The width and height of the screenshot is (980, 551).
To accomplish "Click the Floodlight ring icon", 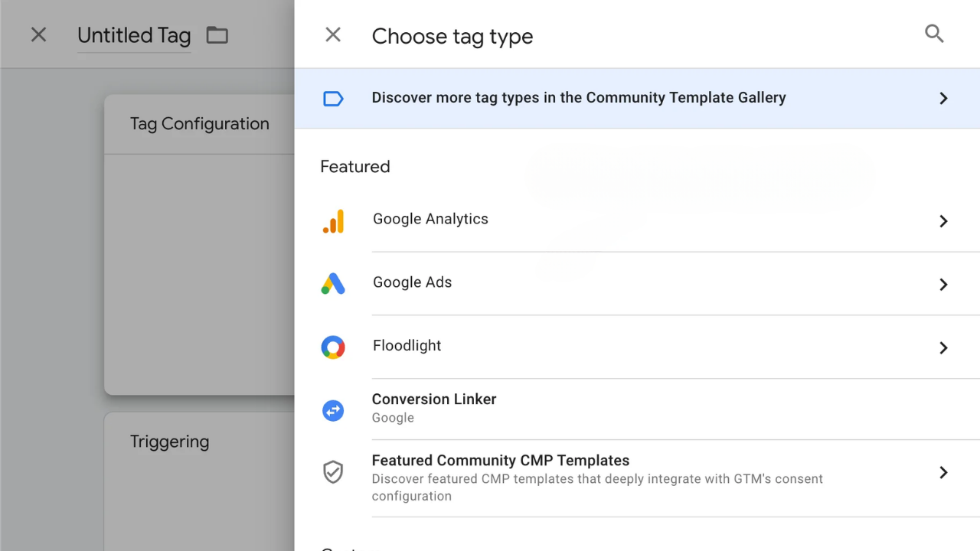I will click(x=333, y=347).
